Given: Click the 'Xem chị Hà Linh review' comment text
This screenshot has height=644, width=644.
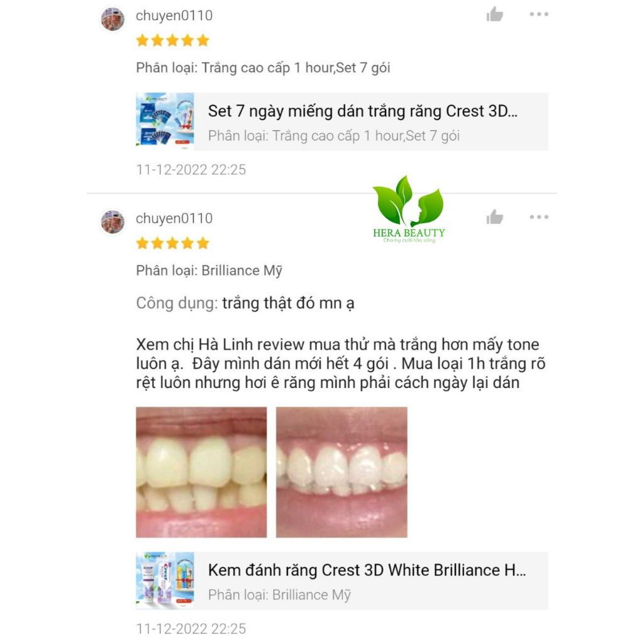Looking at the screenshot, I should pos(341,364).
